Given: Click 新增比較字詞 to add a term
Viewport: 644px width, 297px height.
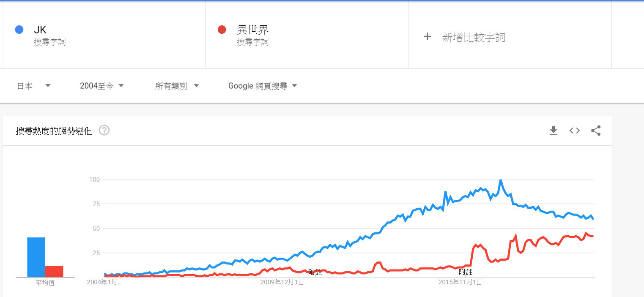Looking at the screenshot, I should point(474,38).
